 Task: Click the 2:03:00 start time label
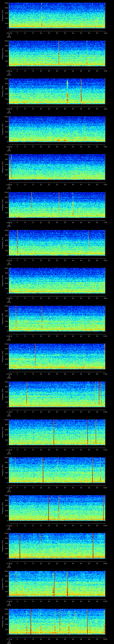click(x=9, y=109)
